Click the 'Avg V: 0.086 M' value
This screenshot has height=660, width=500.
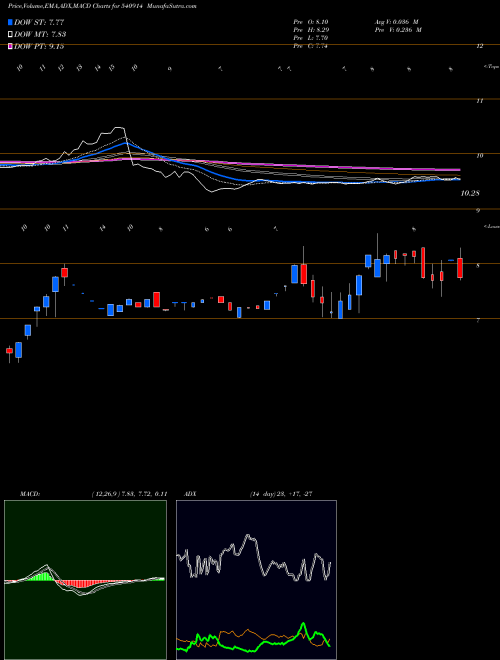[x=396, y=22]
